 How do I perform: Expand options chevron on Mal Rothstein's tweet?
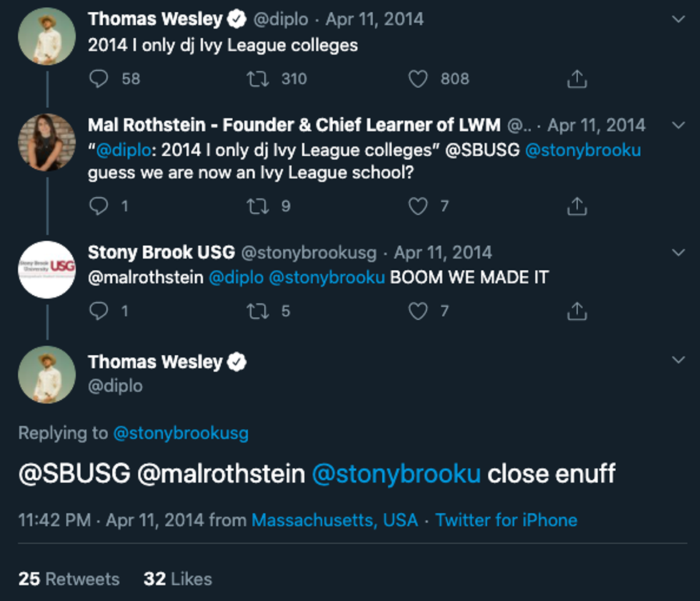point(679,125)
